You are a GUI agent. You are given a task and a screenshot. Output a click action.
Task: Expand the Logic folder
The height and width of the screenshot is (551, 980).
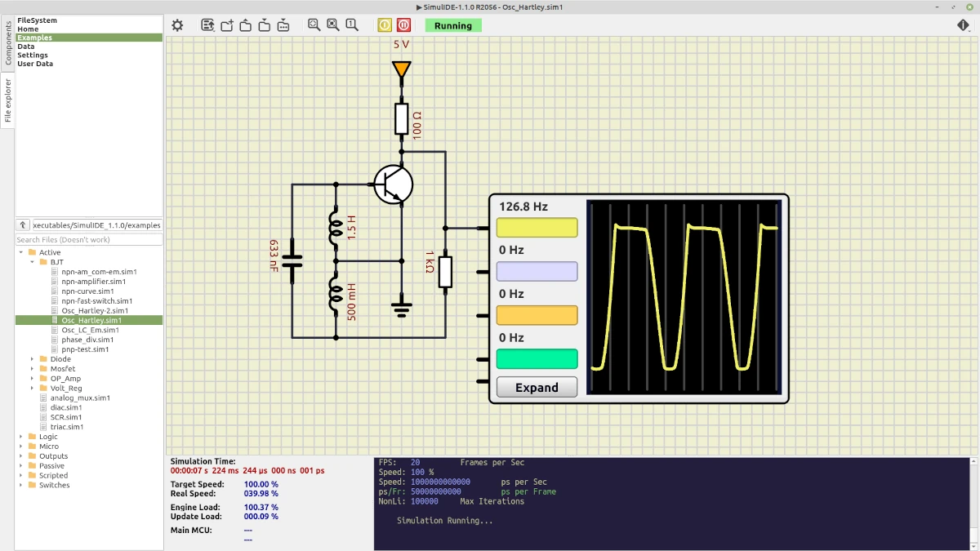tap(21, 437)
